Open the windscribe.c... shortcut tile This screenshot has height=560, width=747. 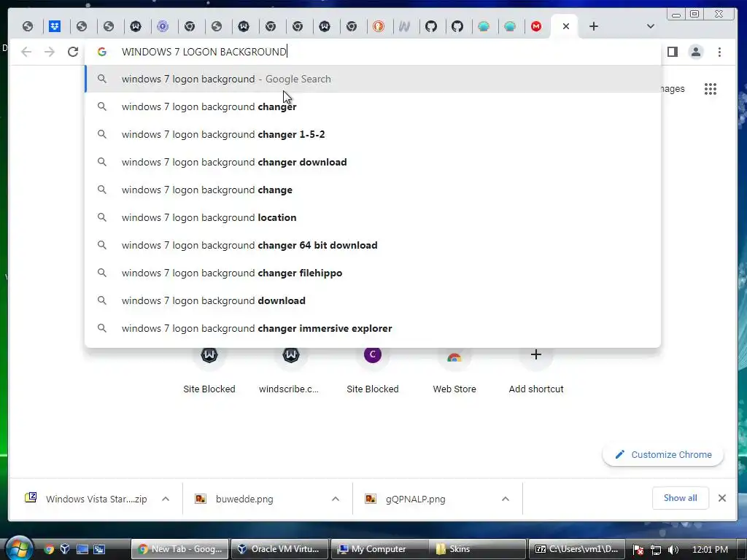290,370
